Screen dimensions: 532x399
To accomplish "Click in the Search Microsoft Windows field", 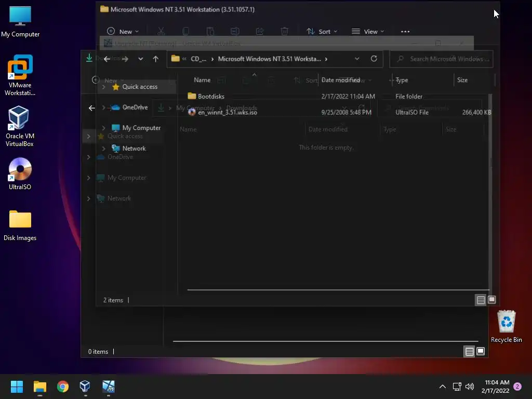I will click(442, 59).
